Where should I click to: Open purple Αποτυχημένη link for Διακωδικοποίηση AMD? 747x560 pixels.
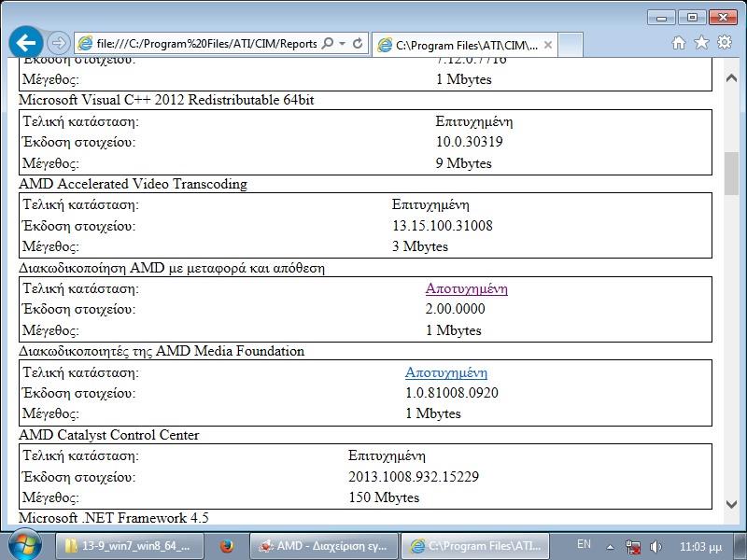click(x=466, y=288)
